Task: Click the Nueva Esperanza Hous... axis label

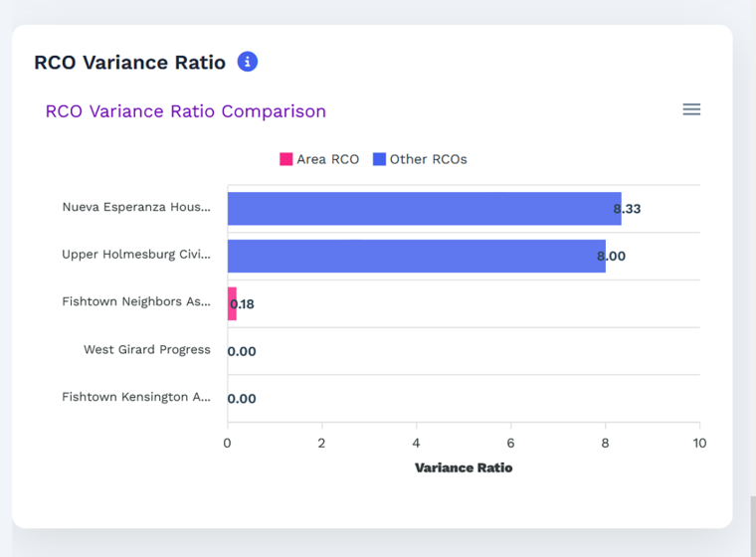Action: pyautogui.click(x=136, y=207)
